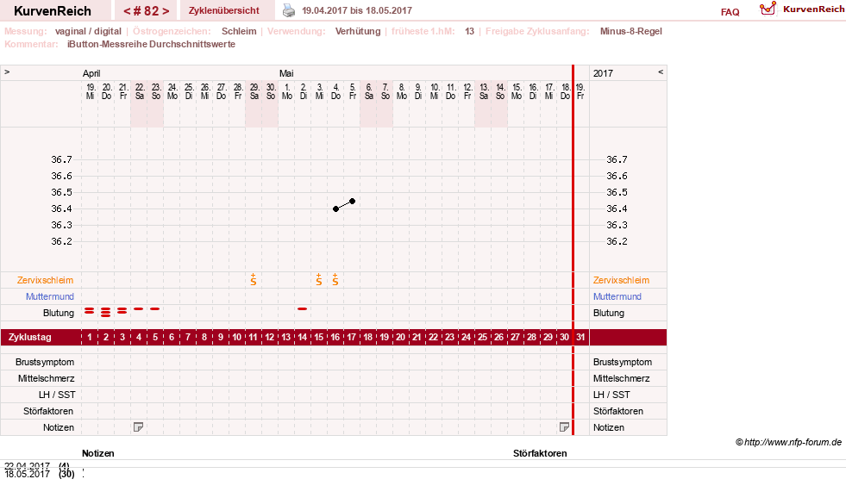Screen dimensions: 846x504
Task: Click the date header 6. Sa
Action: pyautogui.click(x=368, y=91)
